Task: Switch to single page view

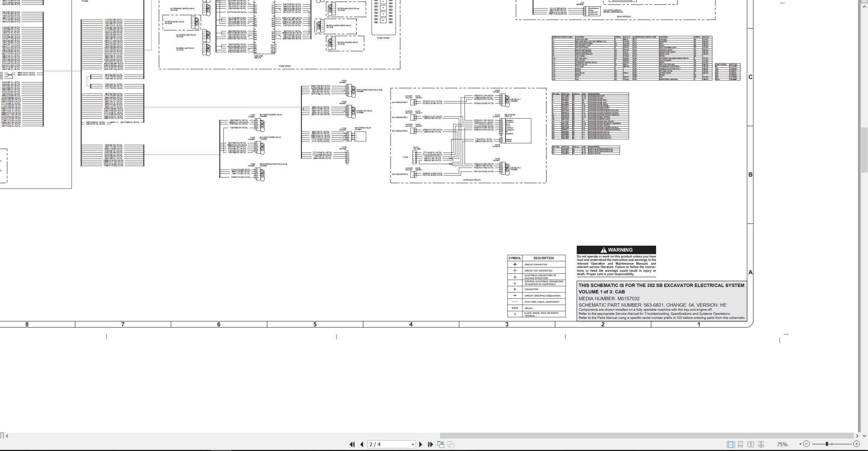Action: tap(730, 444)
